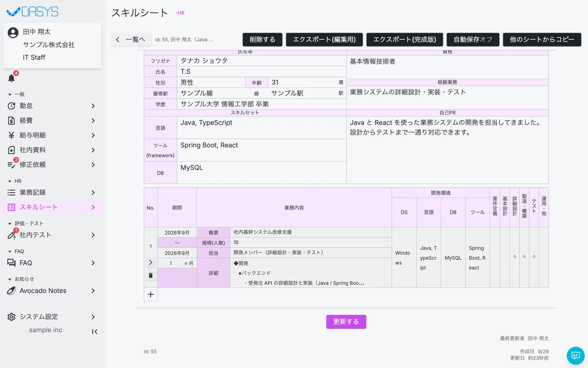
Task: Collapse the 評価・テスト sidebar section
Action: (10, 224)
